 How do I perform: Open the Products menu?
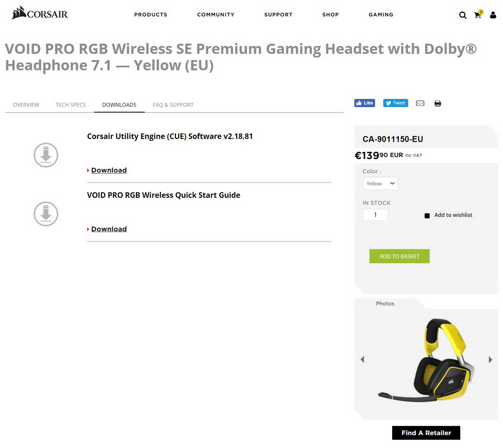(151, 15)
